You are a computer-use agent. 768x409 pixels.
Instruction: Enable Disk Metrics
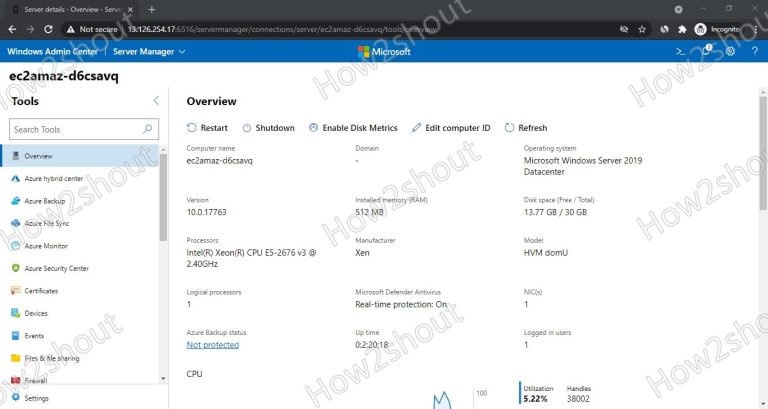tap(353, 128)
